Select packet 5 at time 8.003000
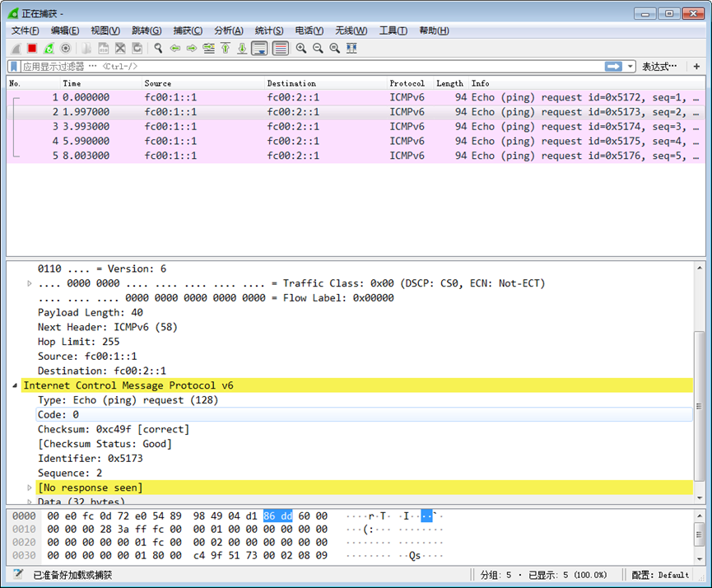This screenshot has width=712, height=588. tap(356, 156)
